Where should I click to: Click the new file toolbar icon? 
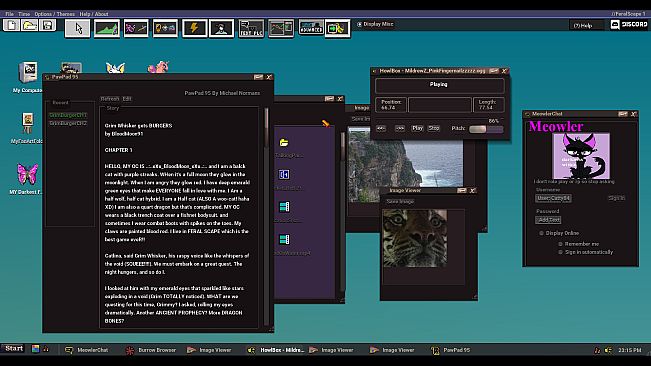12,25
